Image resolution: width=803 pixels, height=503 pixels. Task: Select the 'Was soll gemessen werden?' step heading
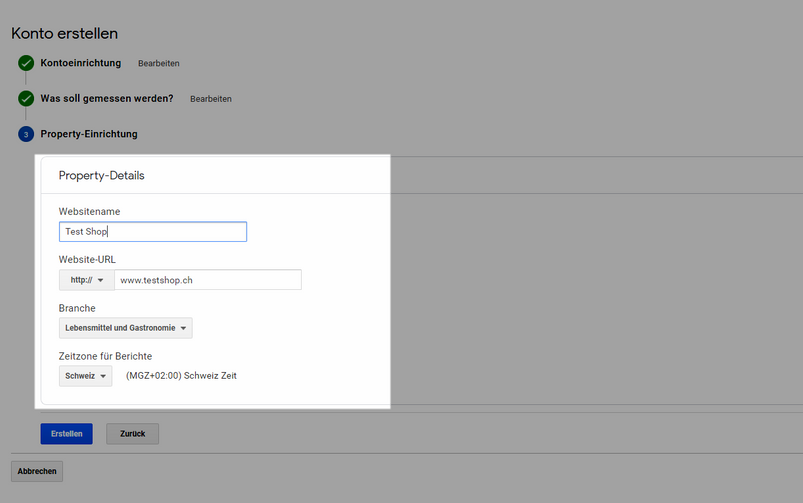tap(107, 98)
